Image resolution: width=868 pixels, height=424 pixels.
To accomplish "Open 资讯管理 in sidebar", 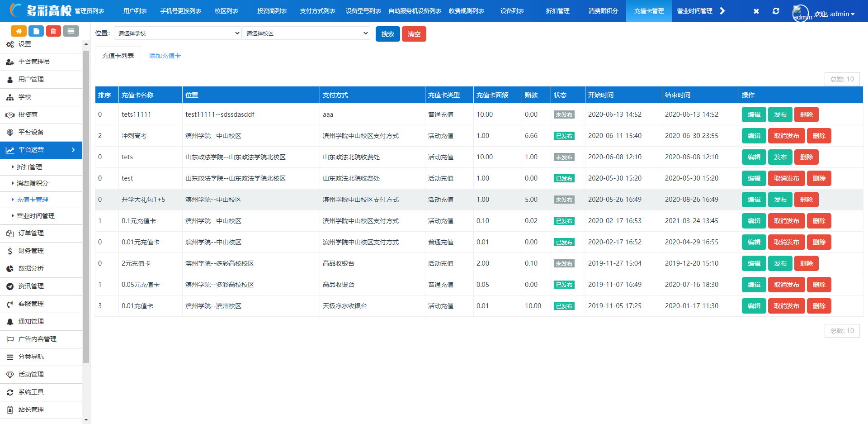I will pos(41,286).
